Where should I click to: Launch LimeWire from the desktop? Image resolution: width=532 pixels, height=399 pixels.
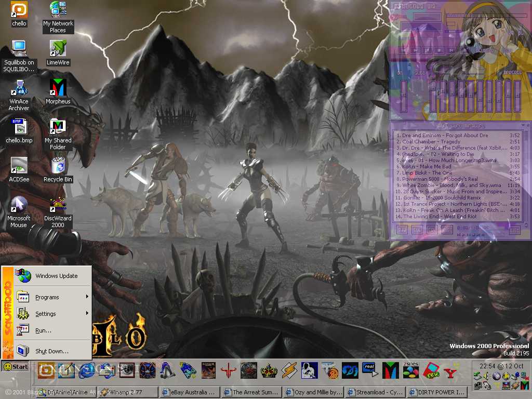click(x=58, y=54)
